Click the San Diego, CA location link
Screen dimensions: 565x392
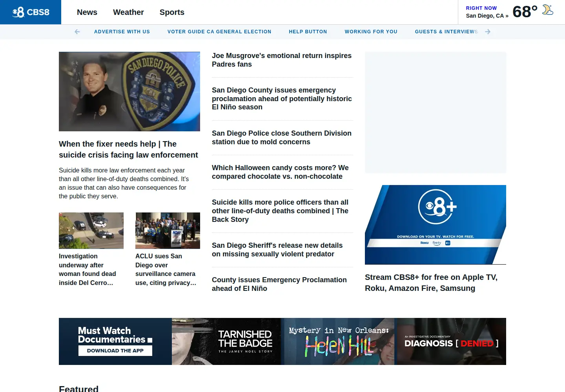tap(487, 16)
